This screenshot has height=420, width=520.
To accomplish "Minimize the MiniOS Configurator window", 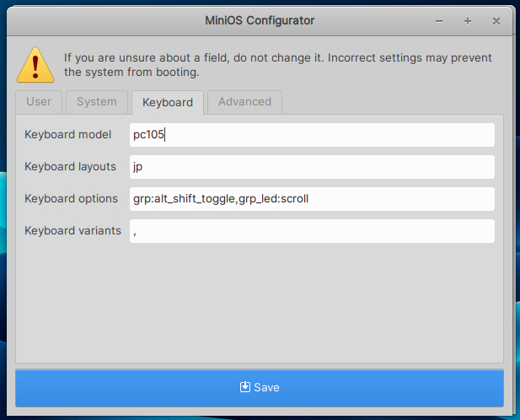I will click(439, 19).
